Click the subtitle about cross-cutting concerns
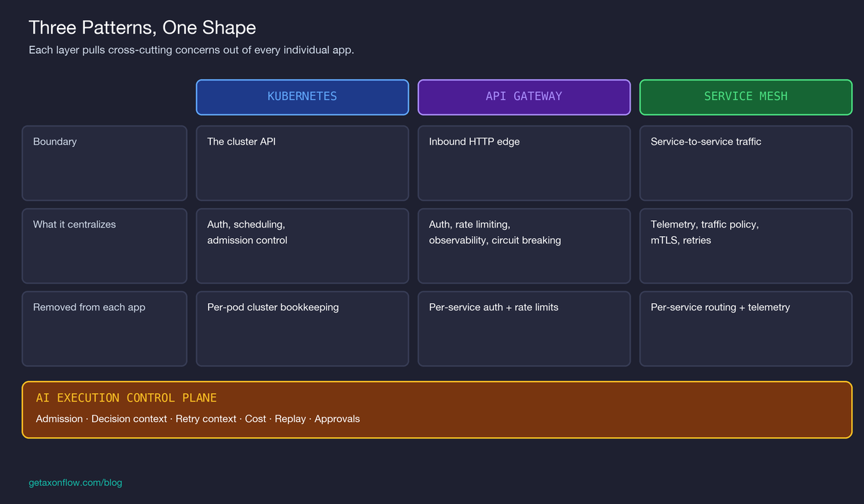The height and width of the screenshot is (504, 864). 192,50
